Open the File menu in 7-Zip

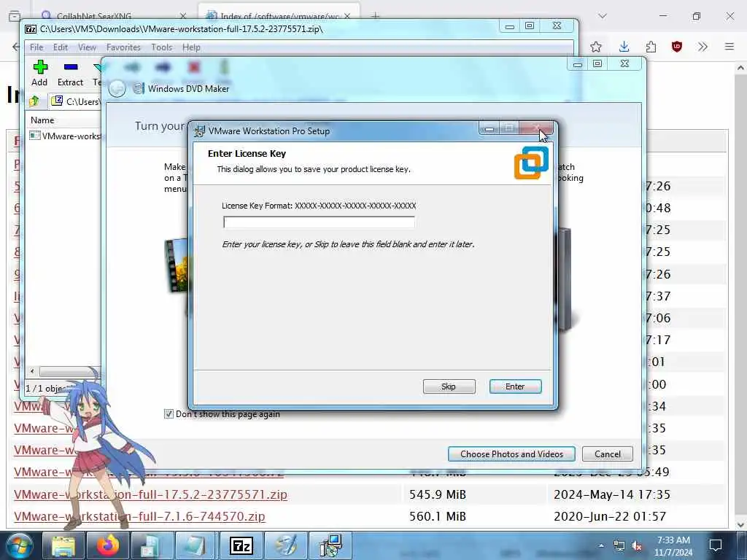coord(36,47)
